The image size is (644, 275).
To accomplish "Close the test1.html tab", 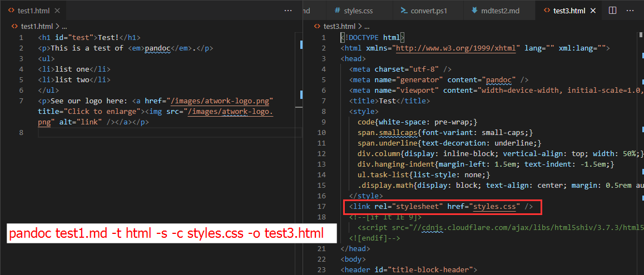I will click(57, 11).
